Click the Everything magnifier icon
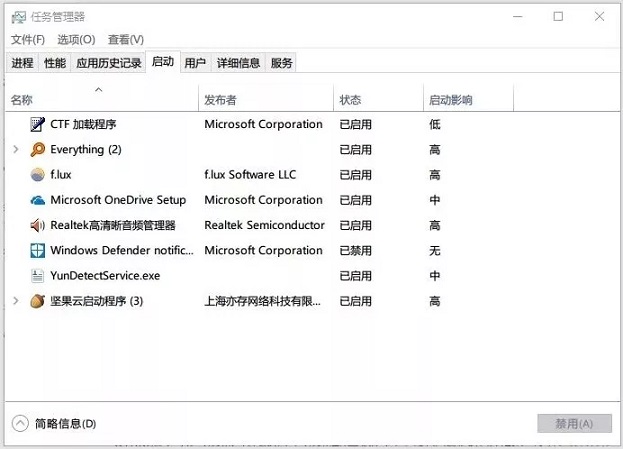Image resolution: width=623 pixels, height=449 pixels. 38,150
